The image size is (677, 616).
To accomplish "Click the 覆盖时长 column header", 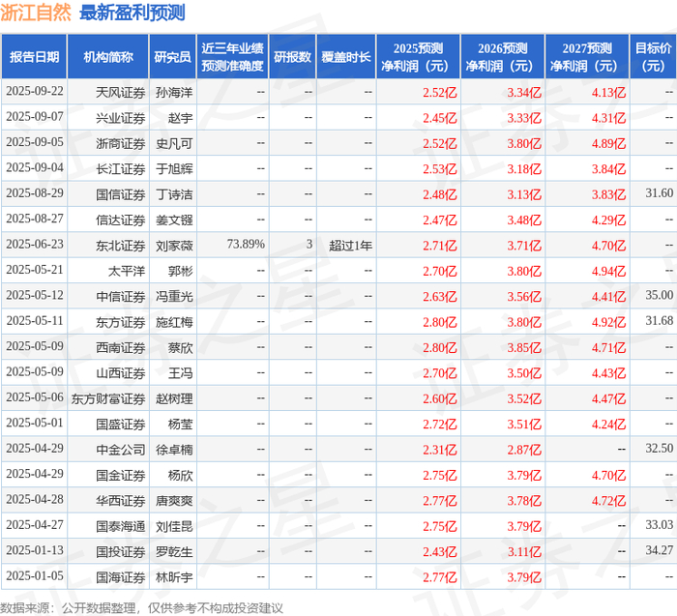I will (346, 57).
